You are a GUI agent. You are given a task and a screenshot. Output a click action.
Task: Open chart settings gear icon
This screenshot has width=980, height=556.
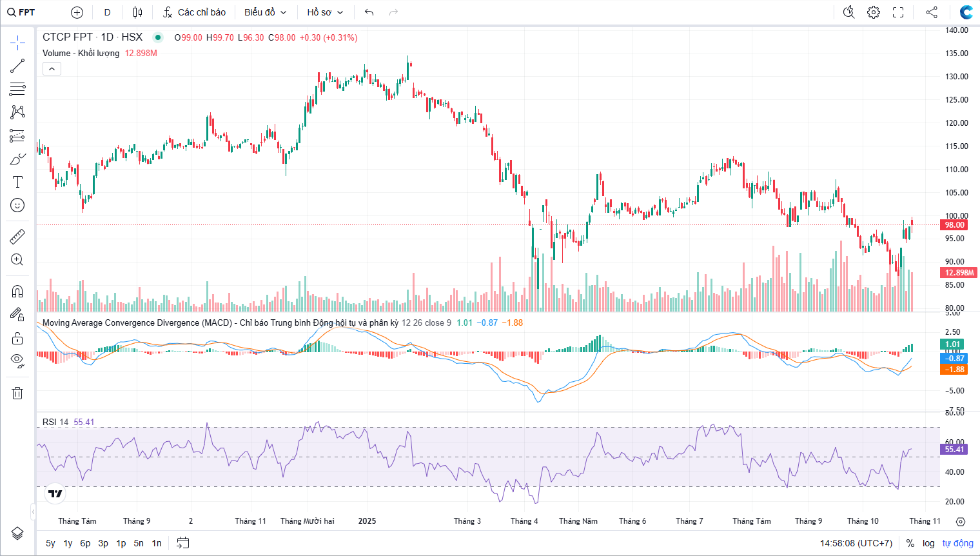pos(874,12)
